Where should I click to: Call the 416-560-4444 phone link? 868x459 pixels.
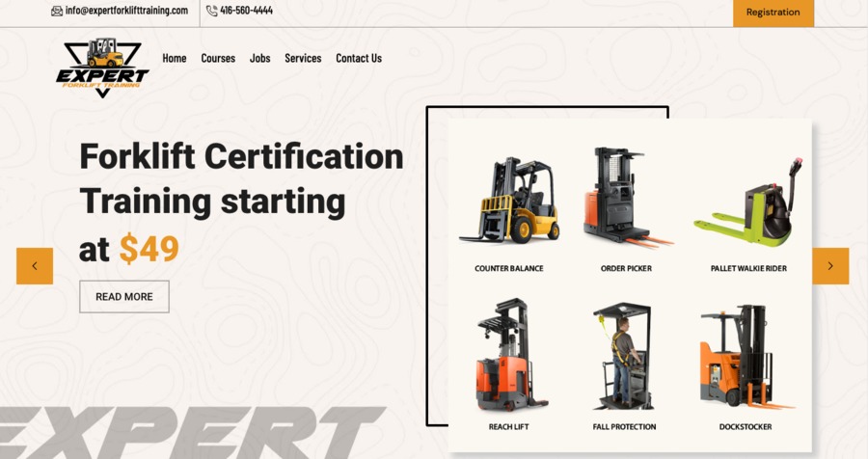coord(246,11)
